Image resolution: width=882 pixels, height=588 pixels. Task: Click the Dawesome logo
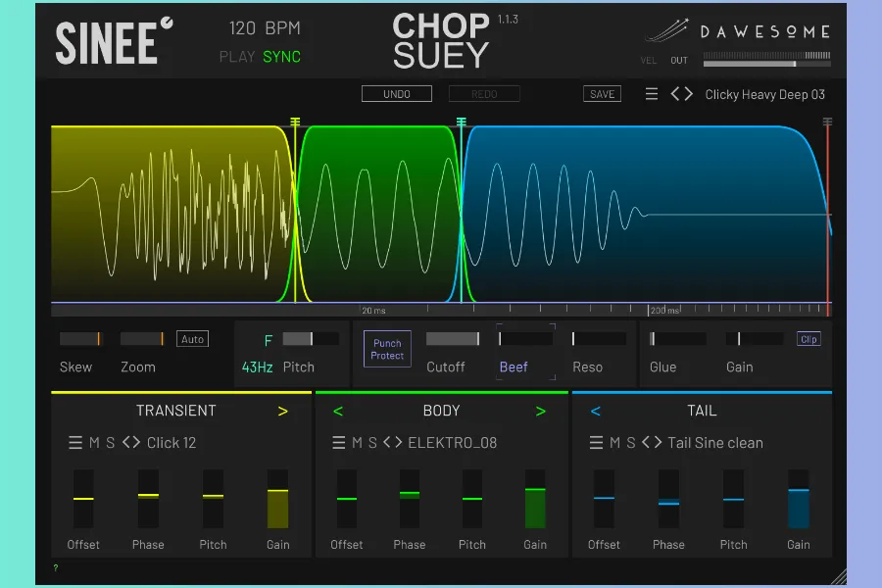coord(737,31)
